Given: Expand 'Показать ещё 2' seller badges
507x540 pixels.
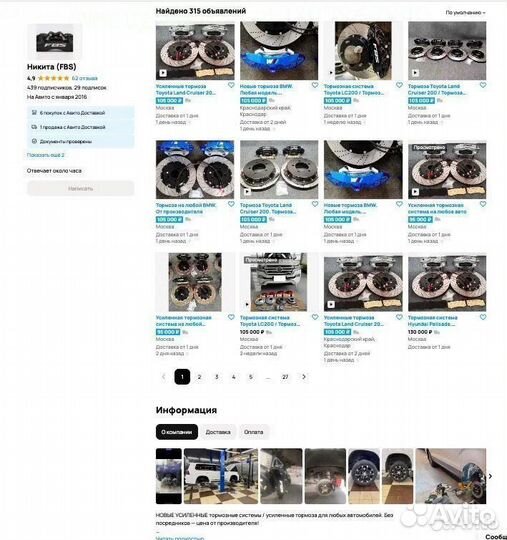Looking at the screenshot, I should point(45,155).
